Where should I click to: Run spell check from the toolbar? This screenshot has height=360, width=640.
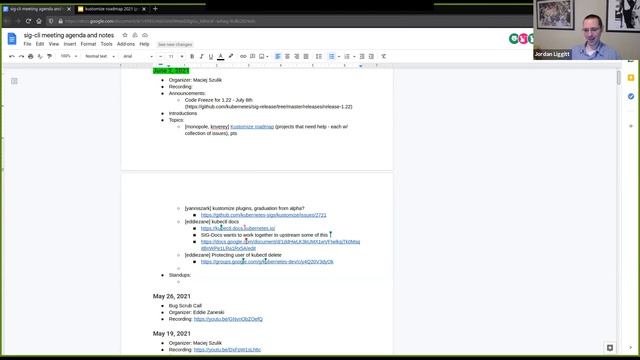click(x=40, y=56)
